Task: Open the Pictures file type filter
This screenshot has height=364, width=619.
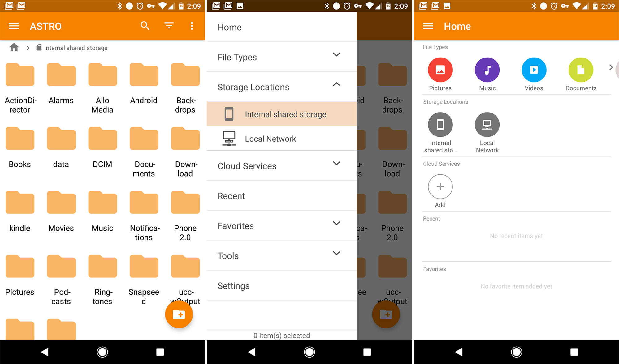Action: pyautogui.click(x=440, y=70)
